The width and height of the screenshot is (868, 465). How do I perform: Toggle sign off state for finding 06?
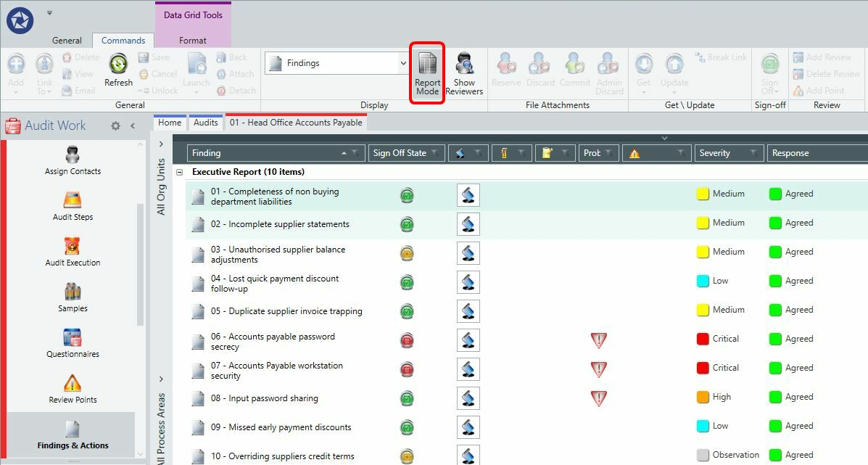point(407,340)
